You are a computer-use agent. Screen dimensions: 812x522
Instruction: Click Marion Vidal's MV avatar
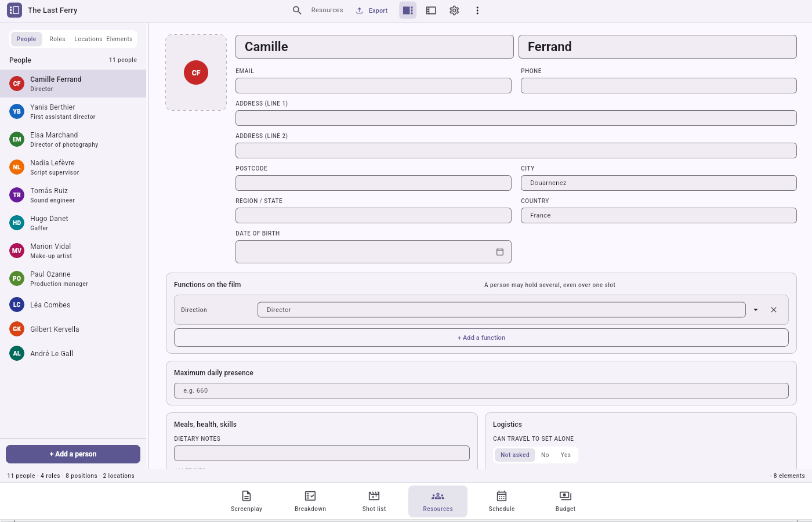17,251
